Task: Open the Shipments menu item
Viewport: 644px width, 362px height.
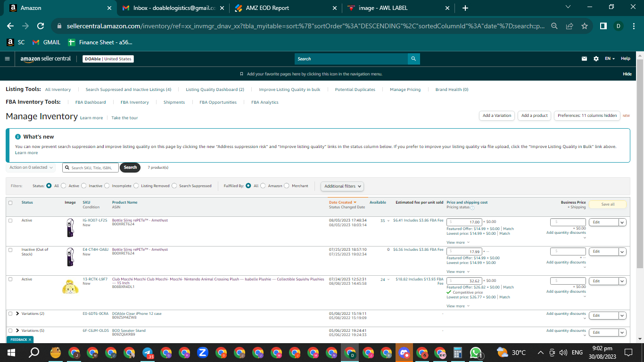Action: 174,102
